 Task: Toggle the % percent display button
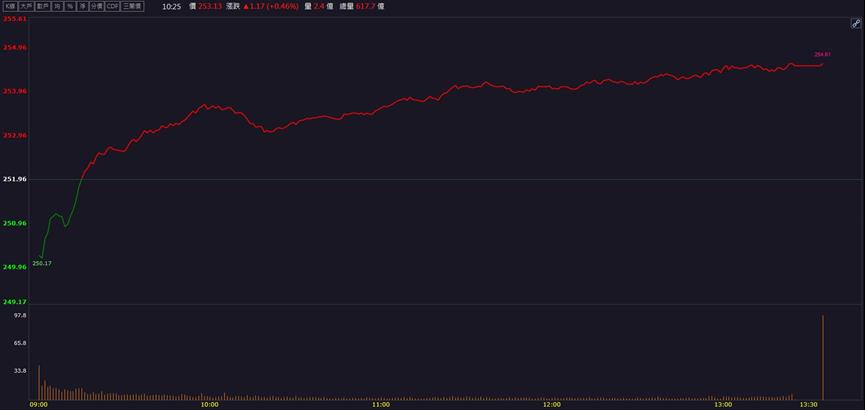coord(70,6)
